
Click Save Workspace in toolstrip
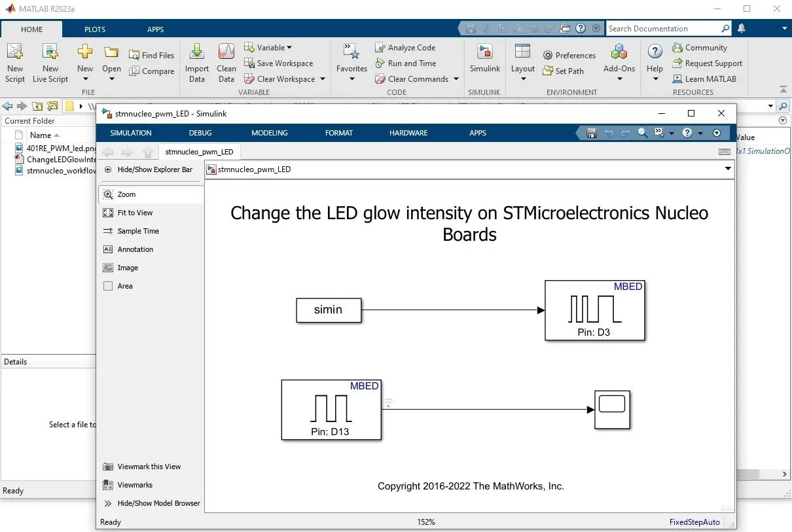pyautogui.click(x=279, y=63)
